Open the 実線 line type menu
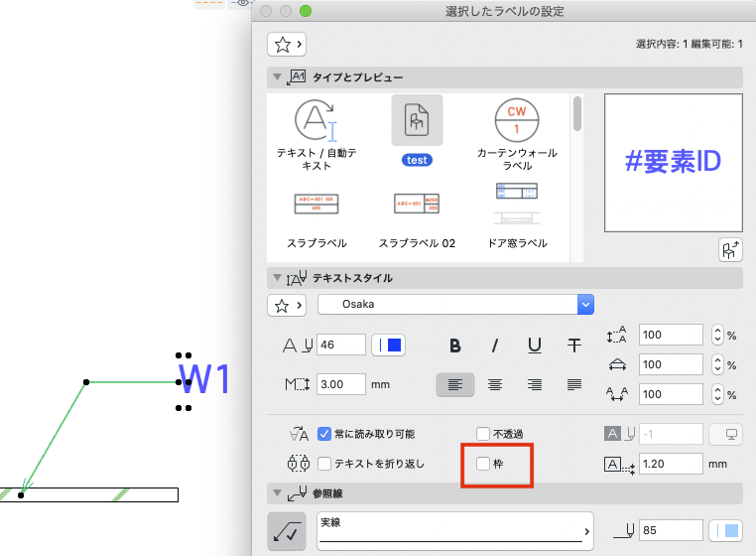Image resolution: width=756 pixels, height=556 pixels. pyautogui.click(x=455, y=531)
